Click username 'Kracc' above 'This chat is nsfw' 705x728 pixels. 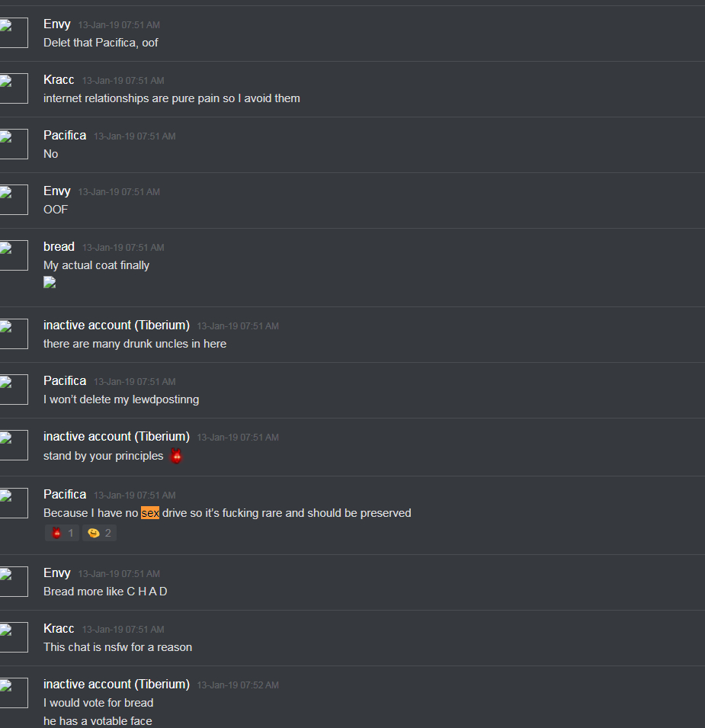[x=59, y=629]
